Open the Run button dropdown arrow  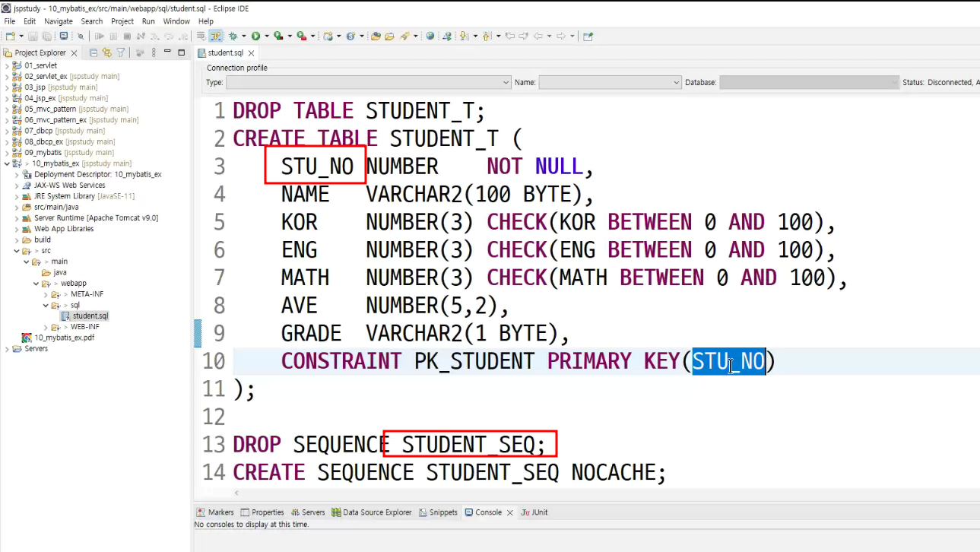click(x=267, y=36)
